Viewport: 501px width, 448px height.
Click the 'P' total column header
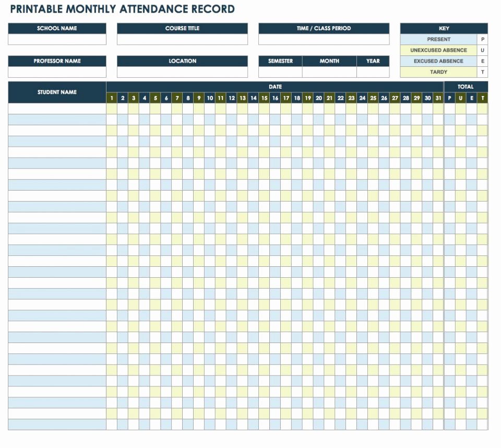449,98
